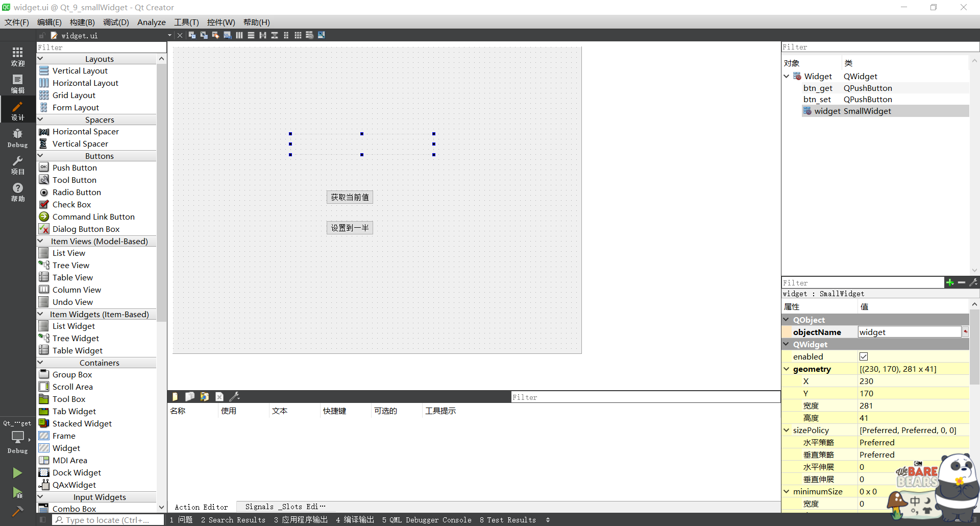Apply form layout from toolbar

point(286,35)
